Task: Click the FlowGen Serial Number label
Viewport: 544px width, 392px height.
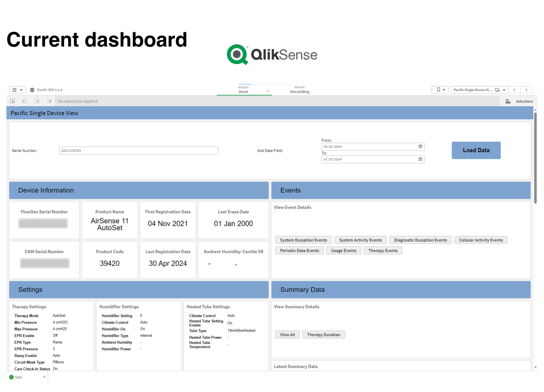Action: [x=44, y=212]
